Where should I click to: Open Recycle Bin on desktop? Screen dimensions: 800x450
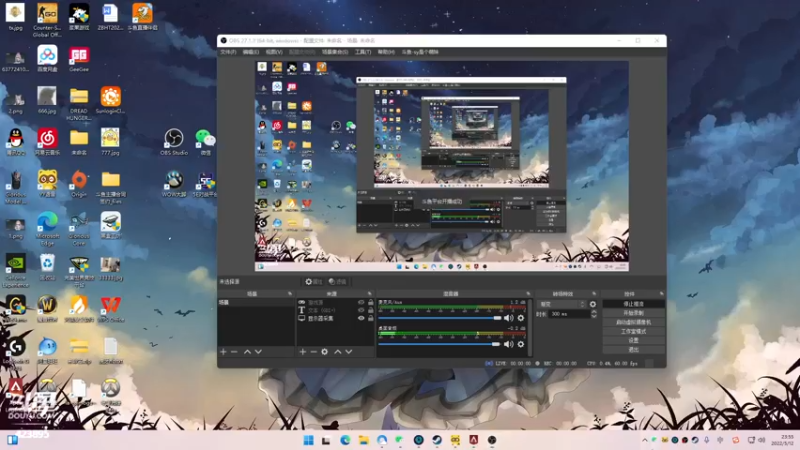coord(47,267)
